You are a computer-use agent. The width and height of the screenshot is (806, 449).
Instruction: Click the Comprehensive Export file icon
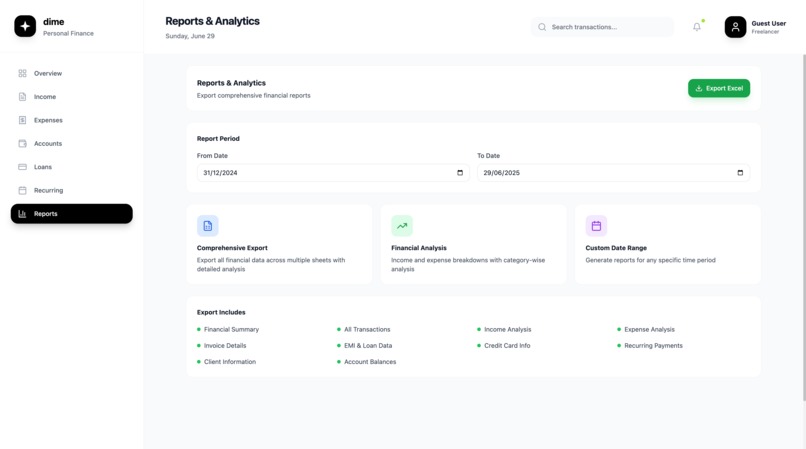click(208, 226)
